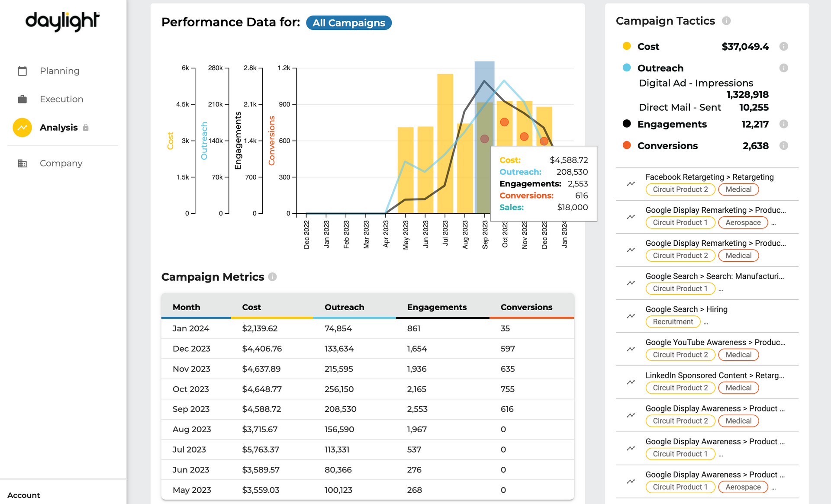Sort table by Conversions column header
Image resolution: width=831 pixels, height=504 pixels.
click(526, 307)
